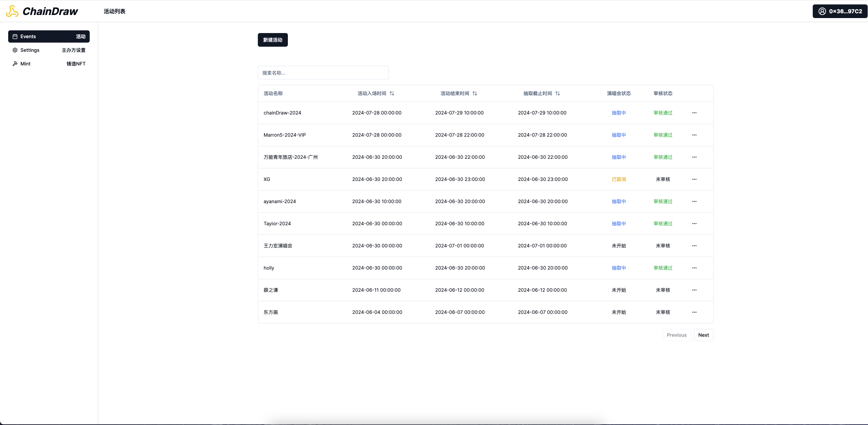868x425 pixels.
Task: Open the wallet account 0x36...97C2 button
Action: click(840, 11)
